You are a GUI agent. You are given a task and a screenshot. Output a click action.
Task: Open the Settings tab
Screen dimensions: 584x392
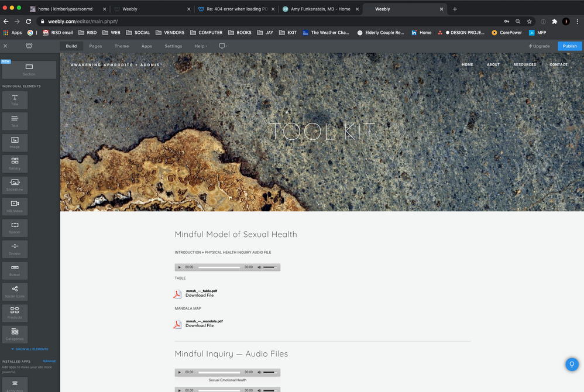tap(173, 46)
